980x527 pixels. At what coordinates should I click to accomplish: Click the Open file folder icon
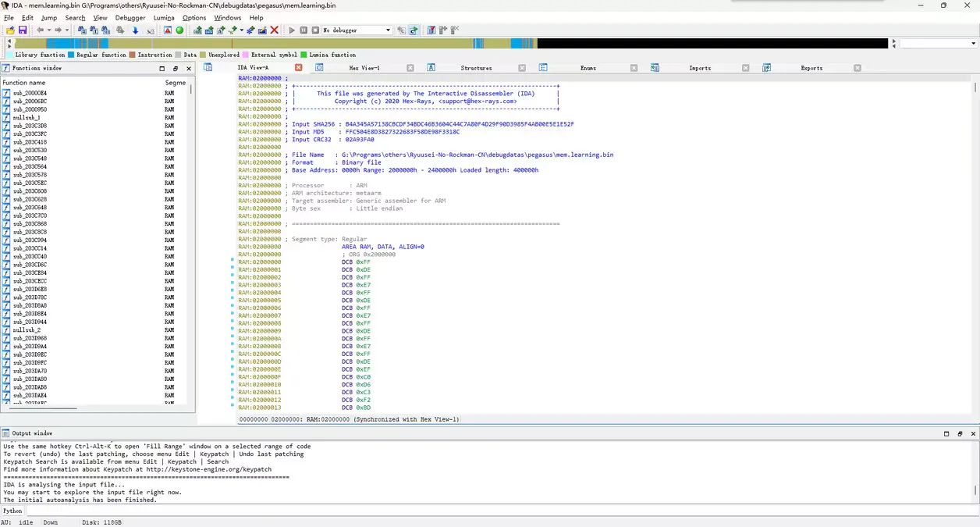point(10,30)
